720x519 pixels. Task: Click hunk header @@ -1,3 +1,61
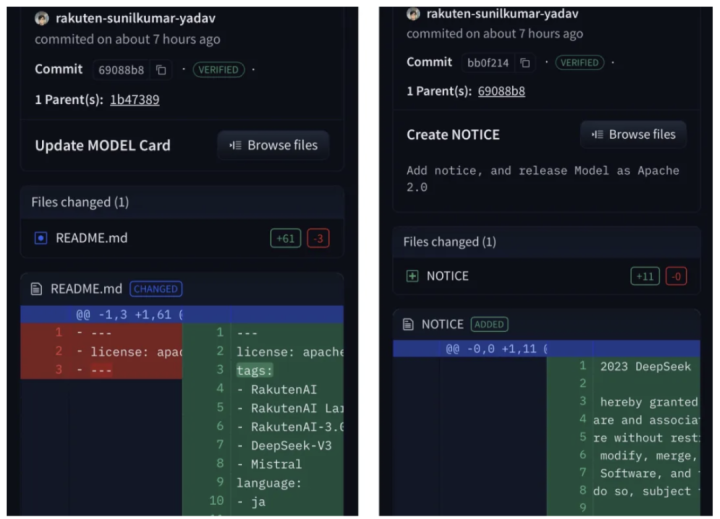click(129, 315)
